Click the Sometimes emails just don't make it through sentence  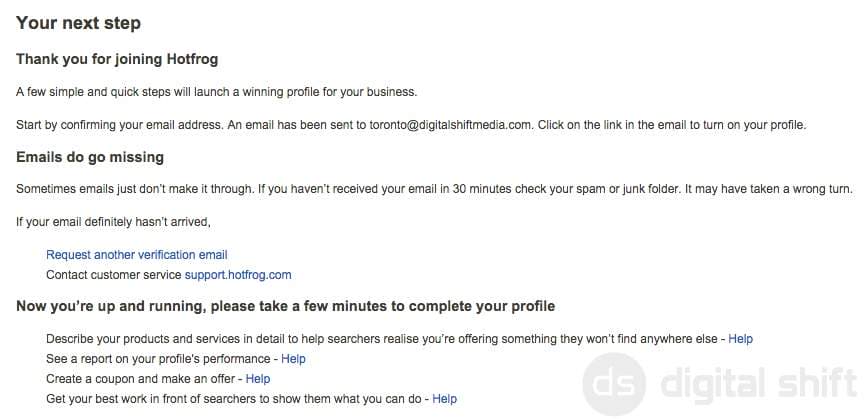pos(135,189)
